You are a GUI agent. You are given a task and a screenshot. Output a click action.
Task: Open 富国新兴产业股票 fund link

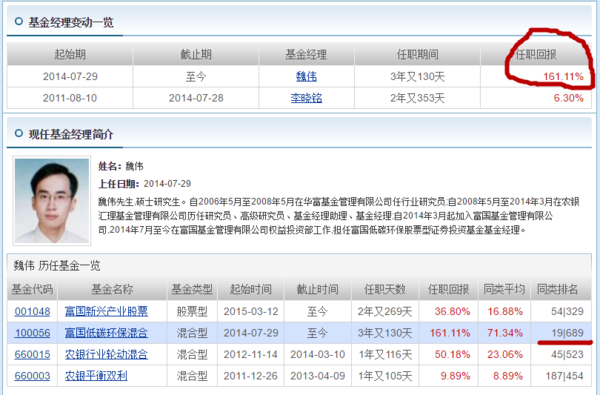tap(106, 311)
